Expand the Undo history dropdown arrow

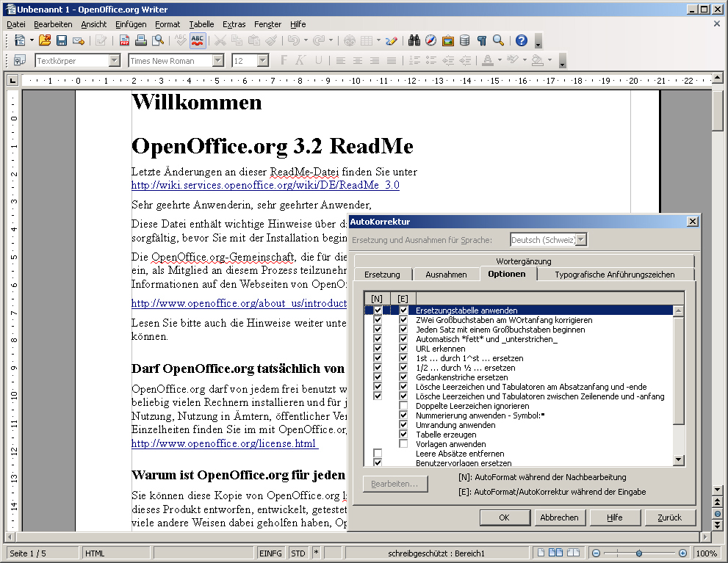(306, 41)
